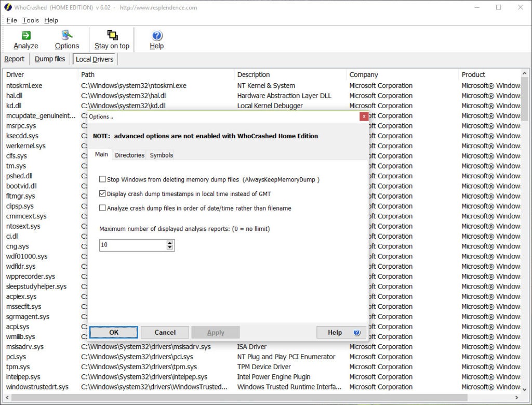Enable Stop Windows from deleting memory dumps

(103, 179)
